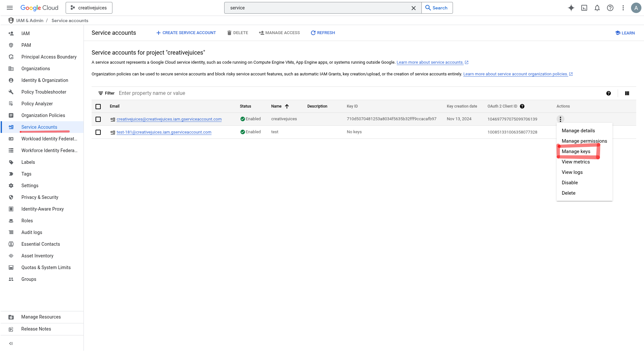Screen dimensions: 644x351
Task: Select the creativejuices service account checkbox
Action: click(x=98, y=119)
